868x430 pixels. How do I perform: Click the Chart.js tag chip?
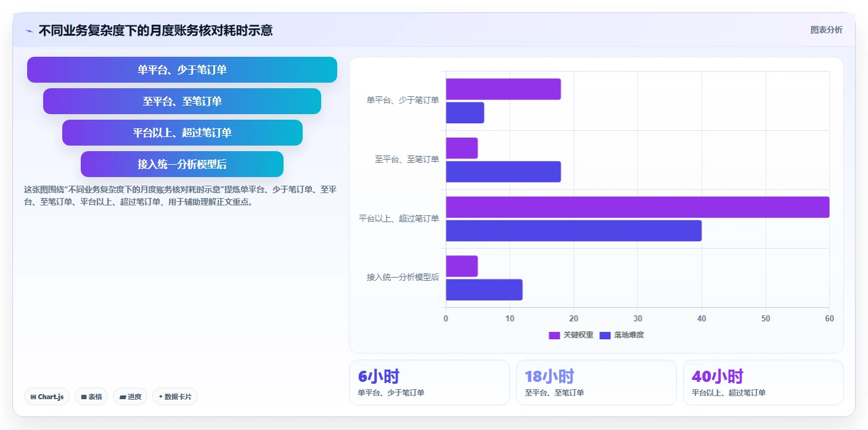pos(47,397)
